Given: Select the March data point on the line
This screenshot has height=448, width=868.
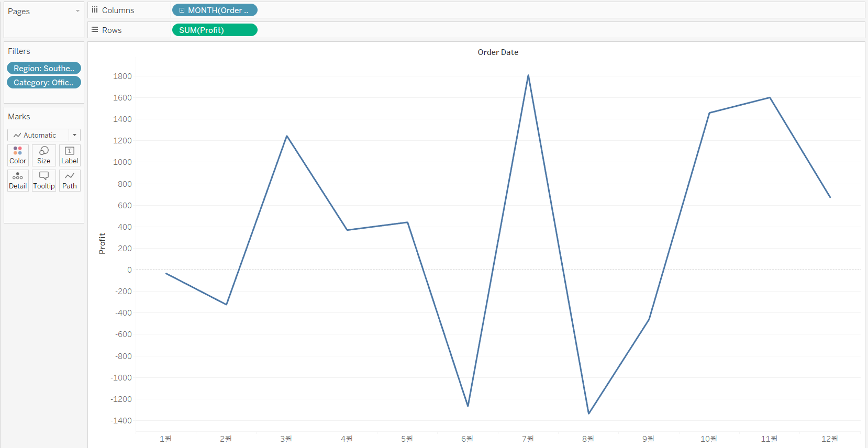Looking at the screenshot, I should (286, 136).
